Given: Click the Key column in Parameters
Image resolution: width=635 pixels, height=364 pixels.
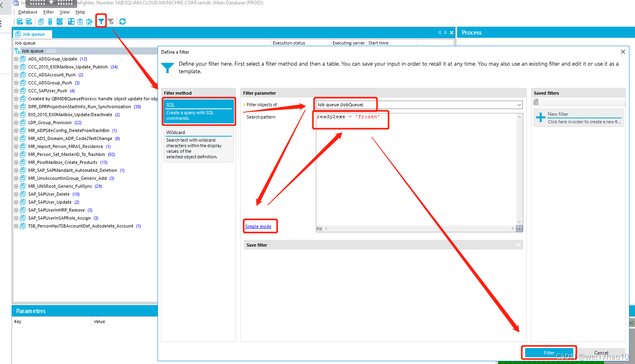Looking at the screenshot, I should (52, 321).
